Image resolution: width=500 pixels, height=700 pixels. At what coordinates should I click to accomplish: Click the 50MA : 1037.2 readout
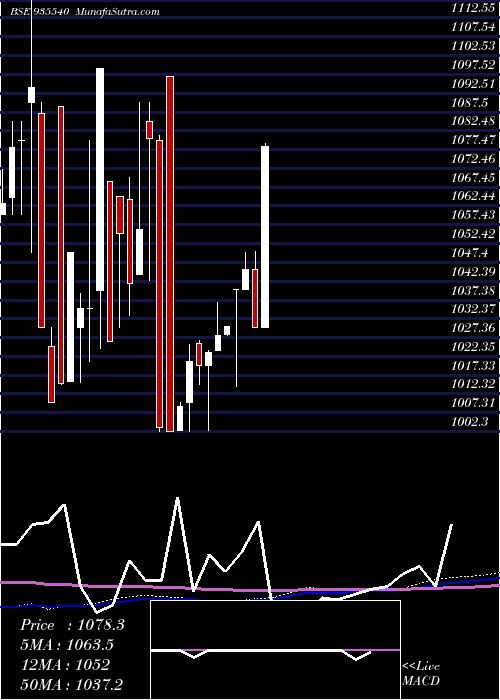point(72,684)
